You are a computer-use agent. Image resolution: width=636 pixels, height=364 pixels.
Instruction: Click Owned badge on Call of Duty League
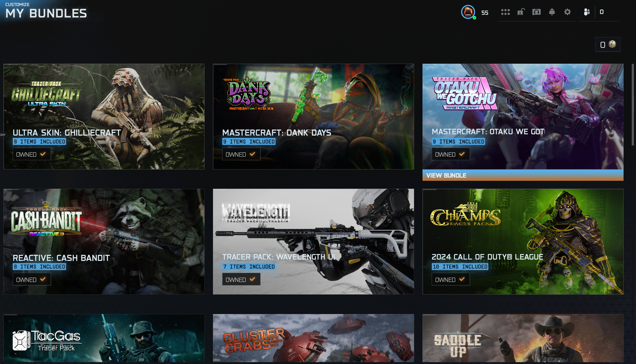451,279
